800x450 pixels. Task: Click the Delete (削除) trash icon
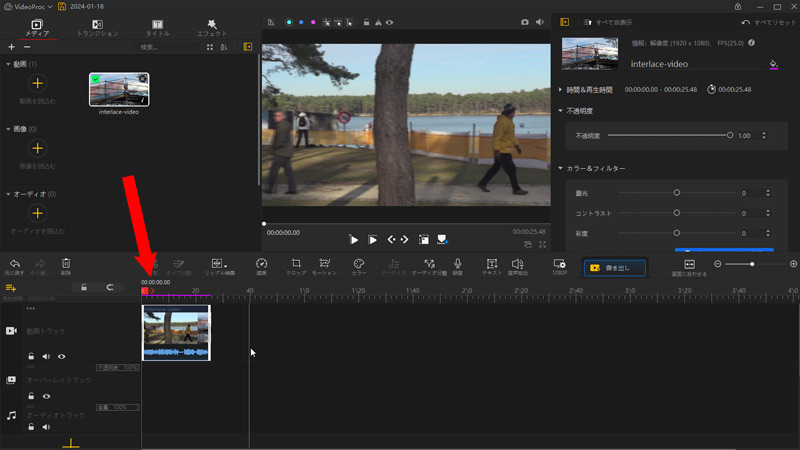click(66, 265)
